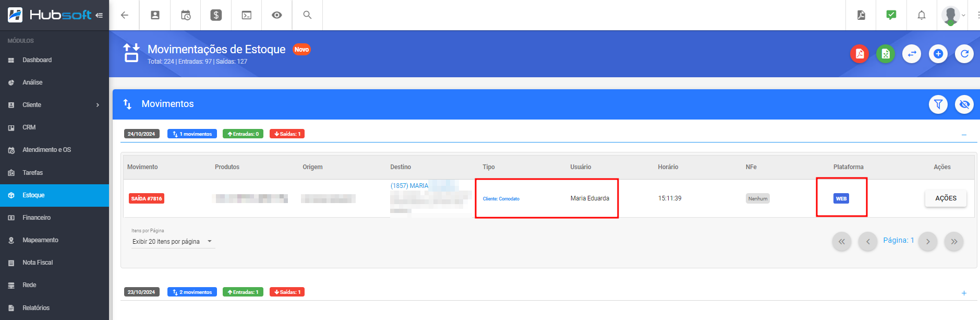
Task: Open Dashboard module
Action: 54,60
